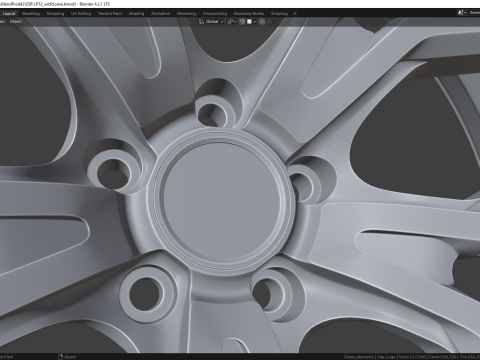Open the Object menu in viewport header

pyautogui.click(x=15, y=22)
